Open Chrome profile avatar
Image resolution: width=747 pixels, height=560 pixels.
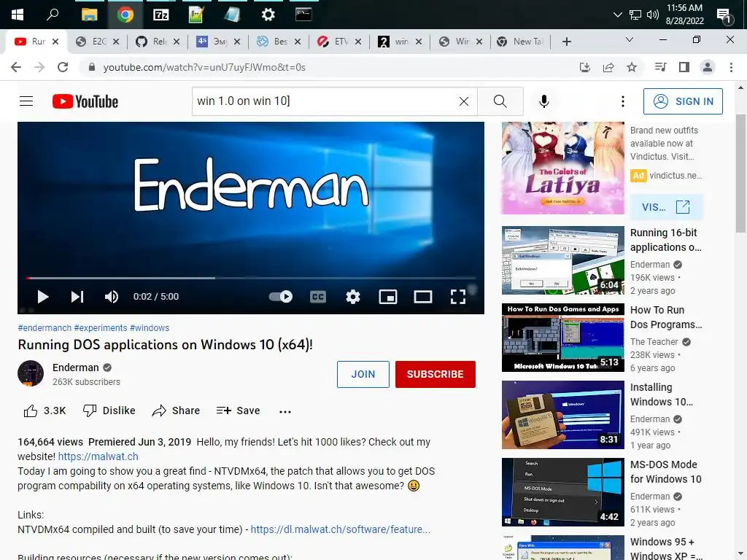(x=708, y=67)
